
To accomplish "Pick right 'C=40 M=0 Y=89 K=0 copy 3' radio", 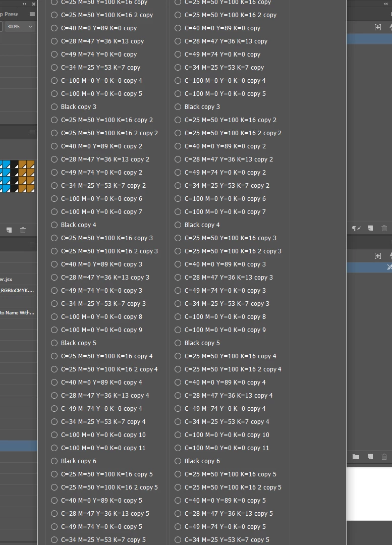I will pos(178,264).
